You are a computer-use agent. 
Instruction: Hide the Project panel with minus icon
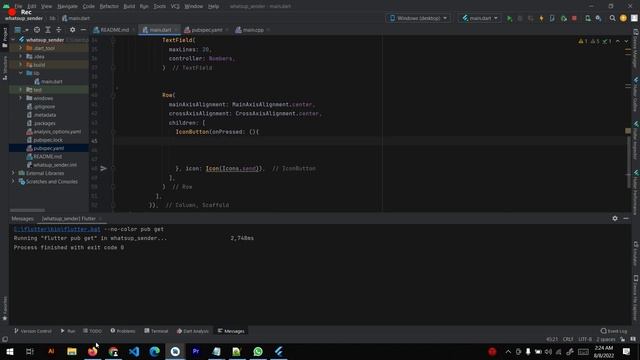(x=83, y=30)
